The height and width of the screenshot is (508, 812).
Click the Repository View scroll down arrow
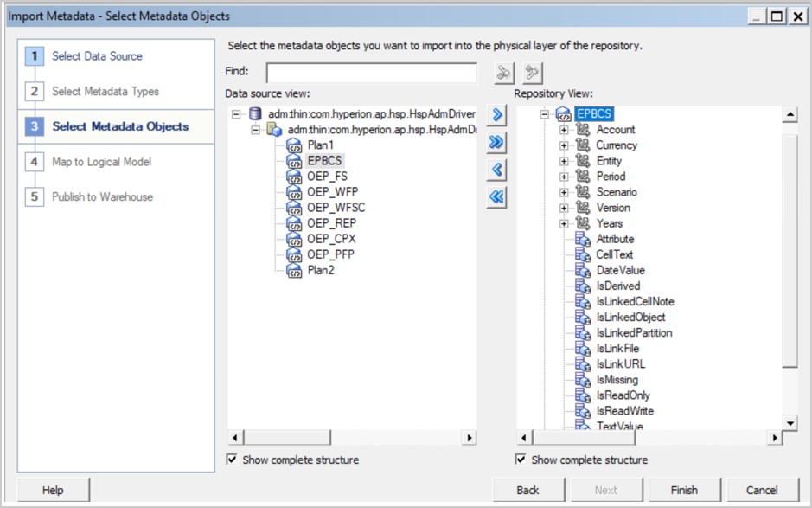point(789,422)
